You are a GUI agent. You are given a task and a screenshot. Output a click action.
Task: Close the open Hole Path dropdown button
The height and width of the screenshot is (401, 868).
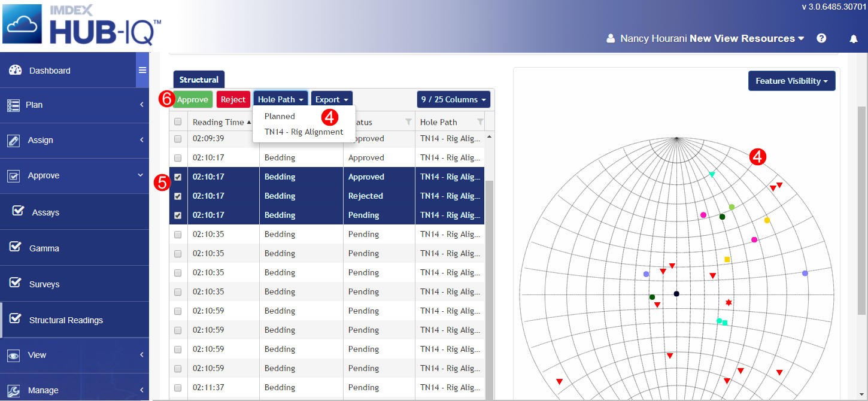281,99
